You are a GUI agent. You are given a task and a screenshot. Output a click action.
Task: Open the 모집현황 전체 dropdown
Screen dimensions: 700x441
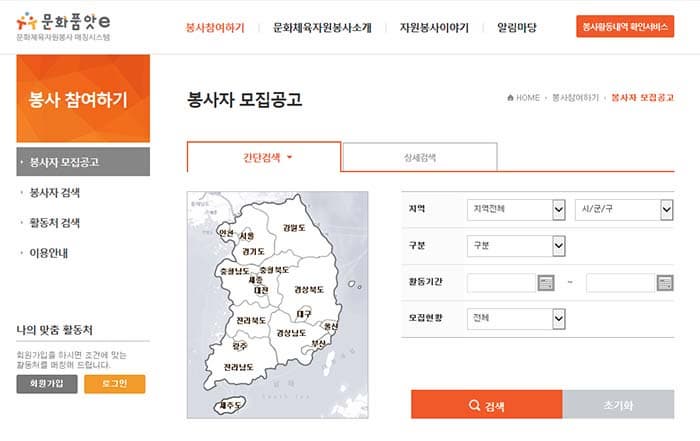(516, 319)
